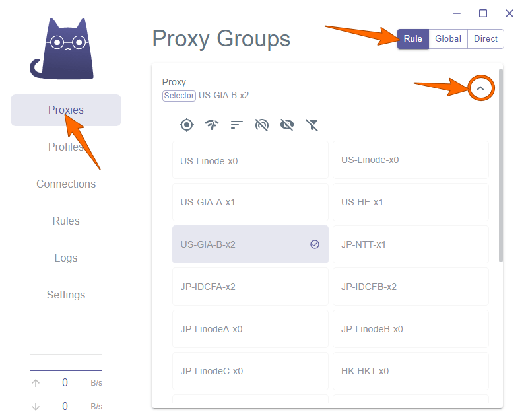This screenshot has width=528, height=420.
Task: Click the cat logo with glasses
Action: (x=62, y=49)
